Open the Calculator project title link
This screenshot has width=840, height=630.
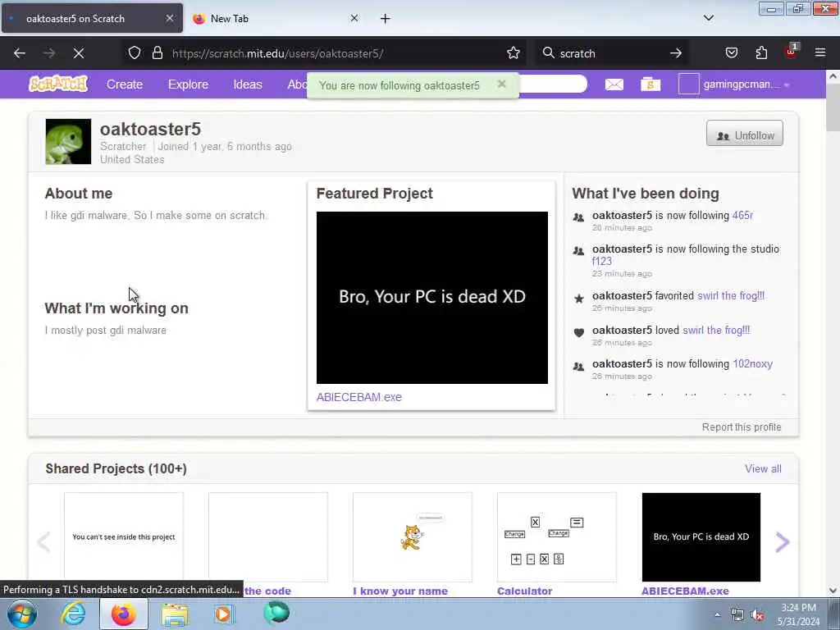524,591
